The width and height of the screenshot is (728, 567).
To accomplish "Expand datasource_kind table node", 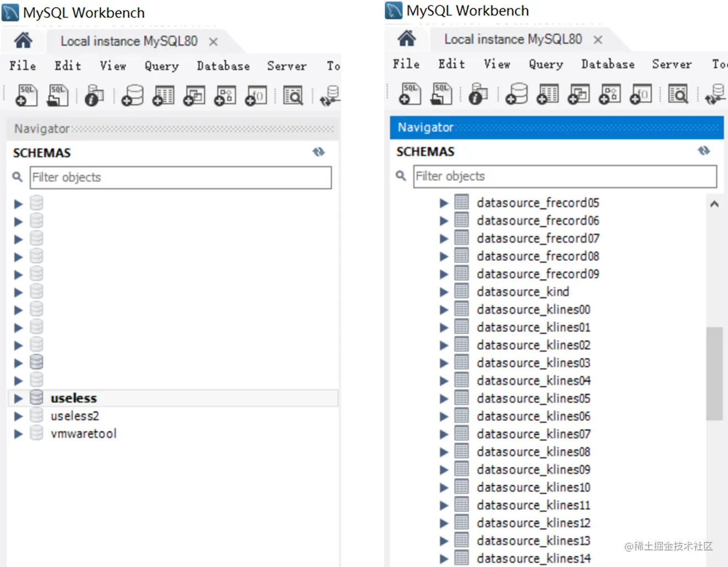I will [x=444, y=292].
